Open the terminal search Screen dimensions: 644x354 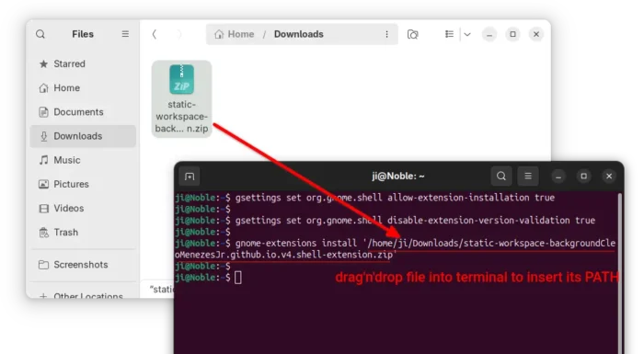[501, 177]
